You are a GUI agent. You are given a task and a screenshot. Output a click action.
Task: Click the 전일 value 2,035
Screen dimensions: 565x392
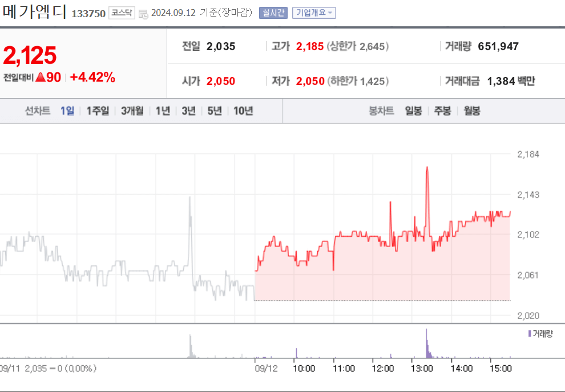point(220,46)
